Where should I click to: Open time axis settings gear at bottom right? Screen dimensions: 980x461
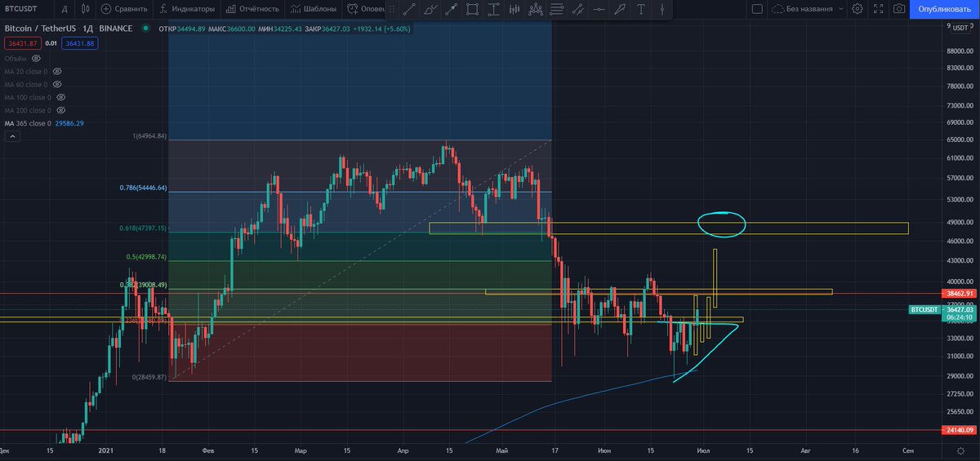tap(960, 450)
